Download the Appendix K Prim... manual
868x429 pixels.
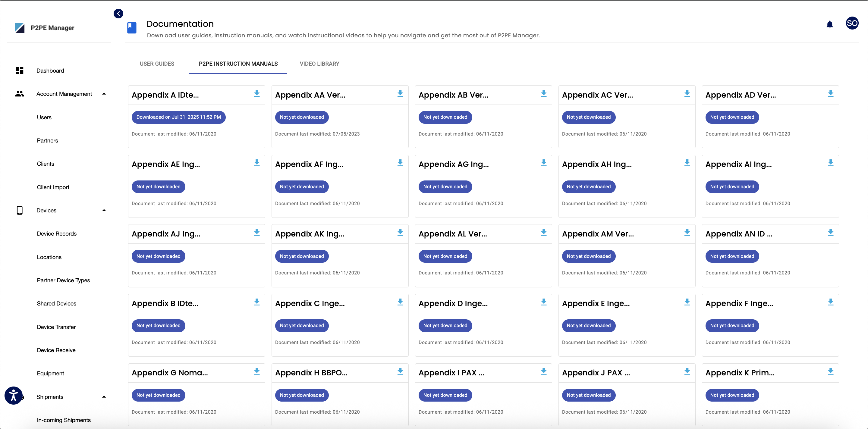tap(831, 371)
